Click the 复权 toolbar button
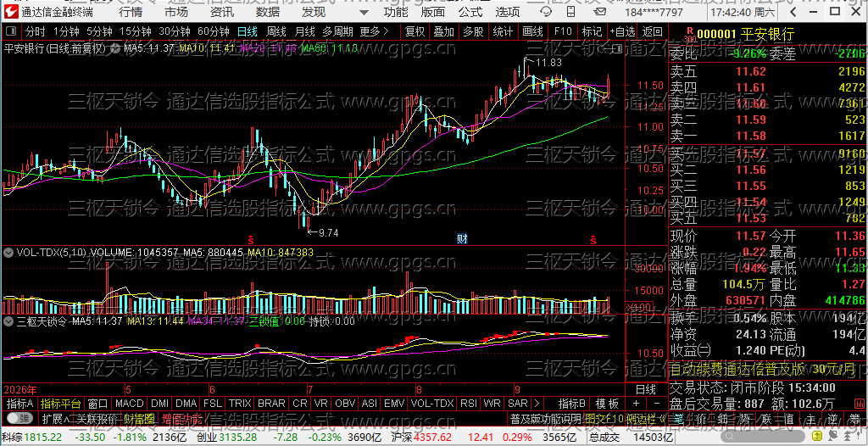This screenshot has width=868, height=446. 415,31
